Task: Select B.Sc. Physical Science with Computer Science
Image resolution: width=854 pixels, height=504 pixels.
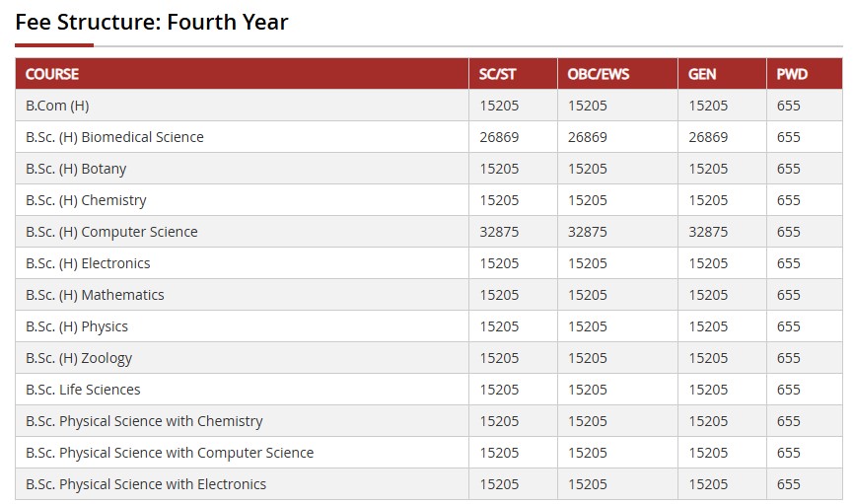Action: [170, 453]
